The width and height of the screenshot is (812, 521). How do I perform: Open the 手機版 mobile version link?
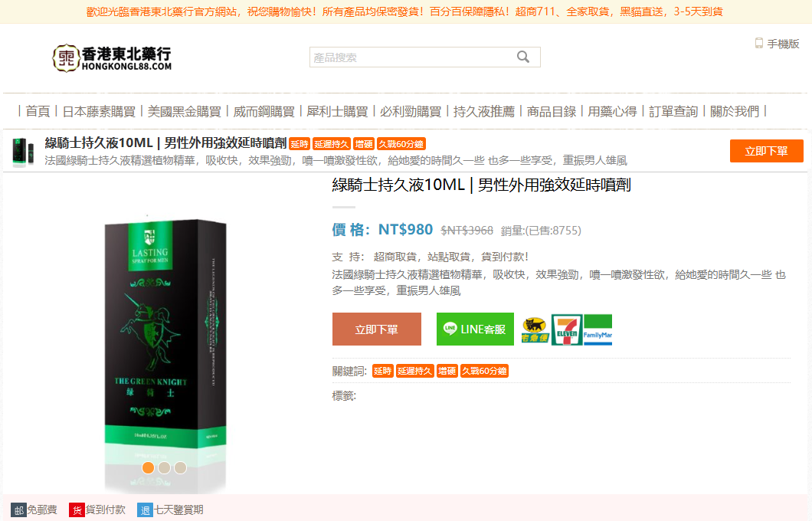pyautogui.click(x=777, y=44)
